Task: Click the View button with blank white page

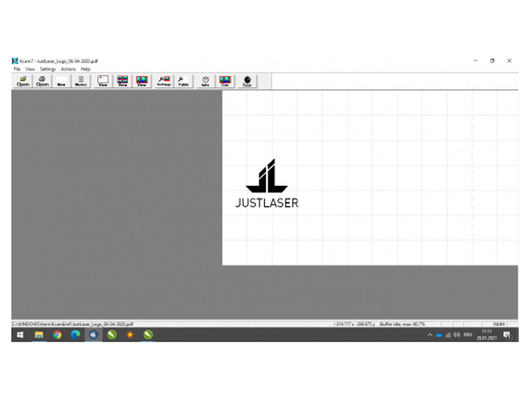Action: (103, 81)
